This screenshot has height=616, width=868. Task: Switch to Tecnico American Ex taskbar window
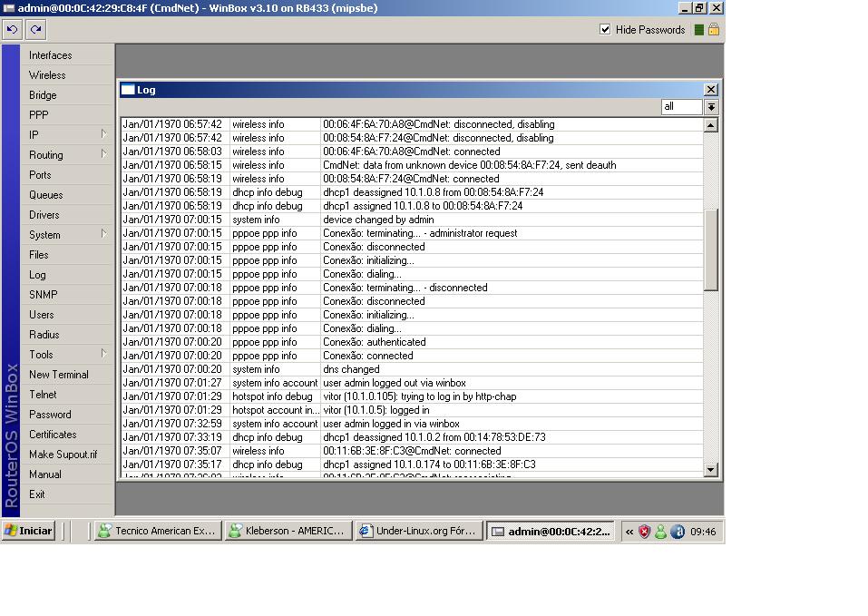pos(158,531)
